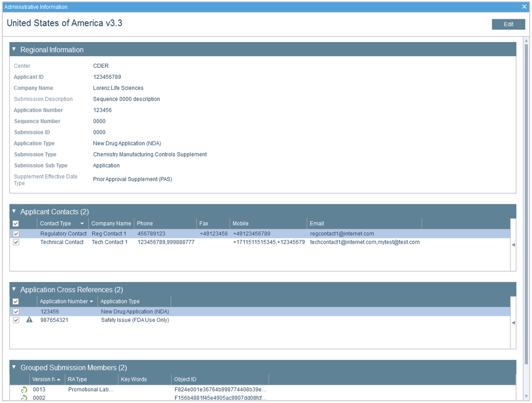The height and width of the screenshot is (403, 532).
Task: Toggle select-all checkbox in Applicant Contacts header
Action: [16, 224]
